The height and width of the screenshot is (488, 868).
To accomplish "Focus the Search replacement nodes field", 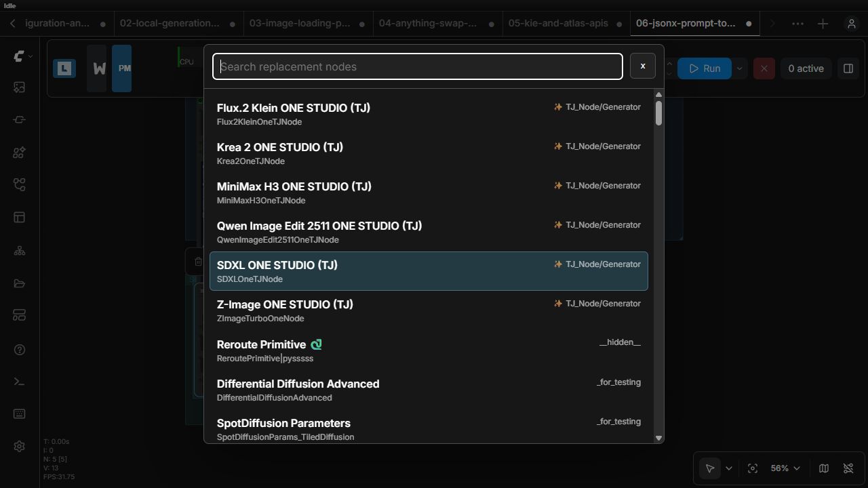I will pyautogui.click(x=418, y=66).
